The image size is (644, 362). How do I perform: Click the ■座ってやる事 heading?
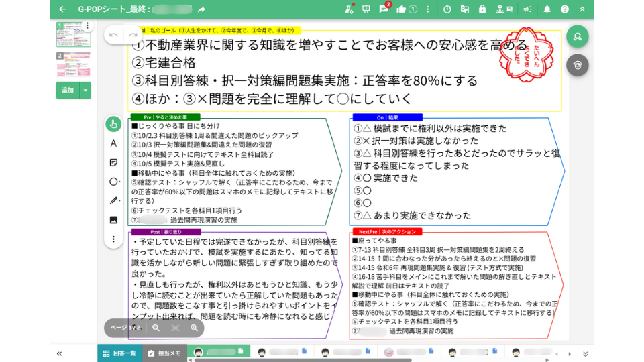coord(374,241)
